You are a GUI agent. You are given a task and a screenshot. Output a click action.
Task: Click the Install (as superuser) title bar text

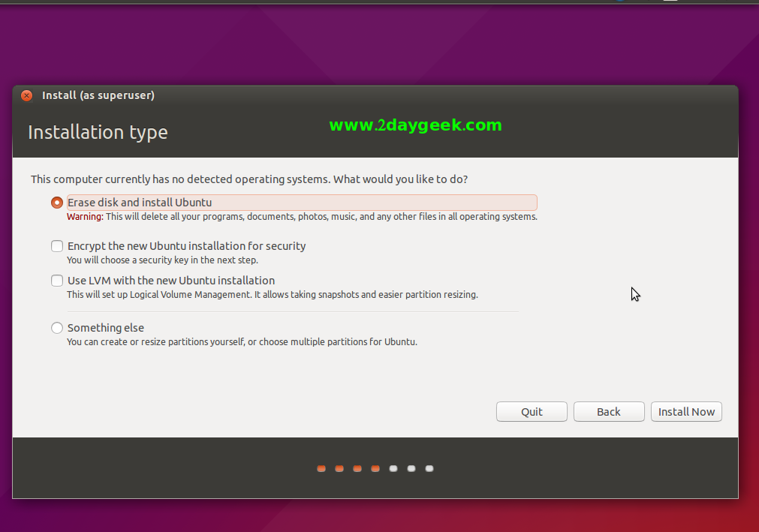coord(98,95)
